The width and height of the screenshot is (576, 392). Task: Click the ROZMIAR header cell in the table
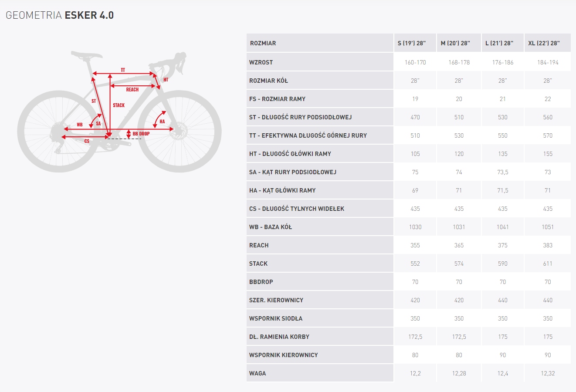coord(263,43)
